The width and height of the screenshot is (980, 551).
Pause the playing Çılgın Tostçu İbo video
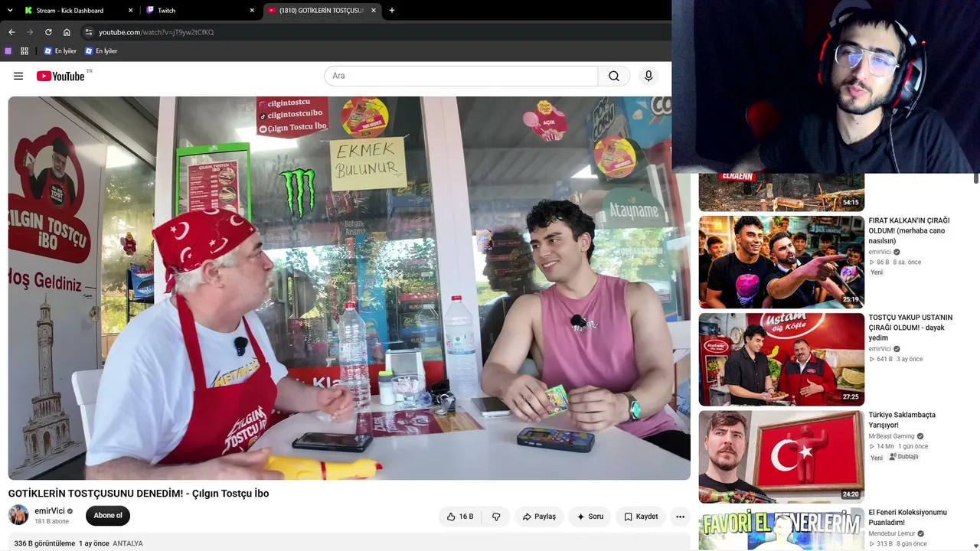pyautogui.click(x=349, y=288)
